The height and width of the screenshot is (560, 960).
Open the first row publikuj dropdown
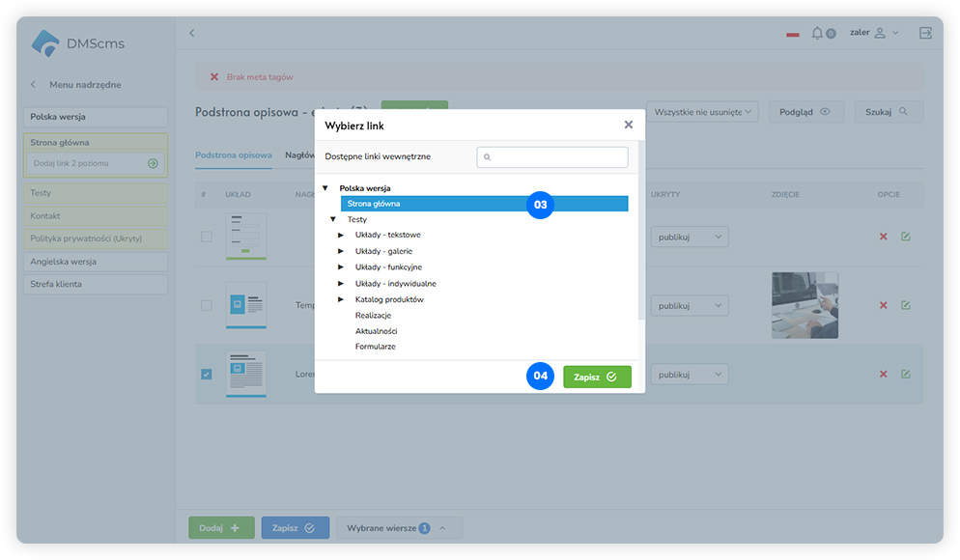click(689, 237)
